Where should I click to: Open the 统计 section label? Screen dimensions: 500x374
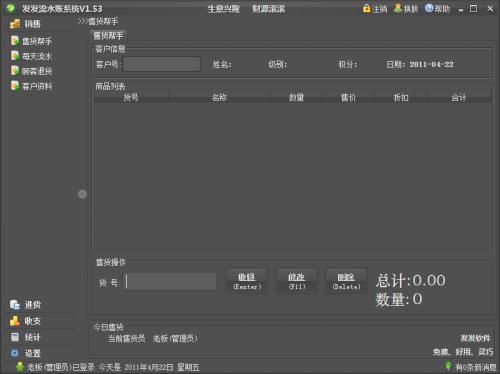click(x=32, y=337)
